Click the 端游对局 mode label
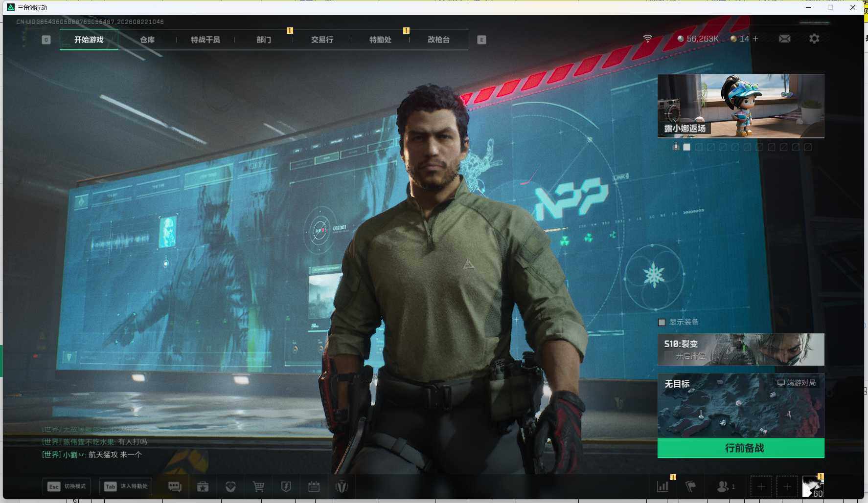868x503 pixels. [x=797, y=383]
